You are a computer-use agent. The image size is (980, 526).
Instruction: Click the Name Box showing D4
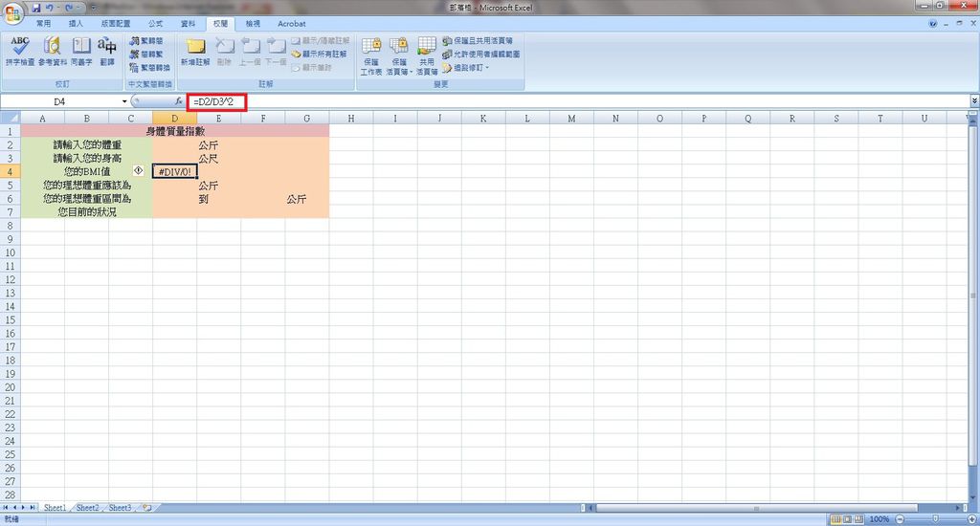click(x=60, y=101)
